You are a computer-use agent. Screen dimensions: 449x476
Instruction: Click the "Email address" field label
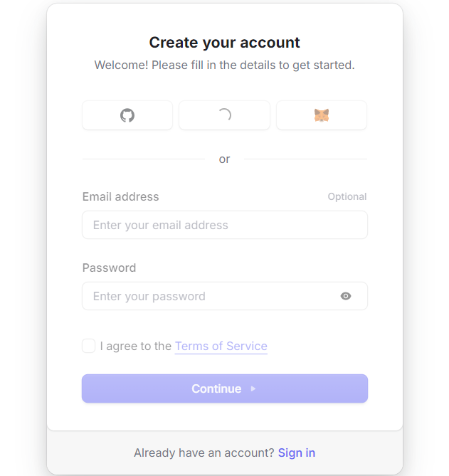121,197
